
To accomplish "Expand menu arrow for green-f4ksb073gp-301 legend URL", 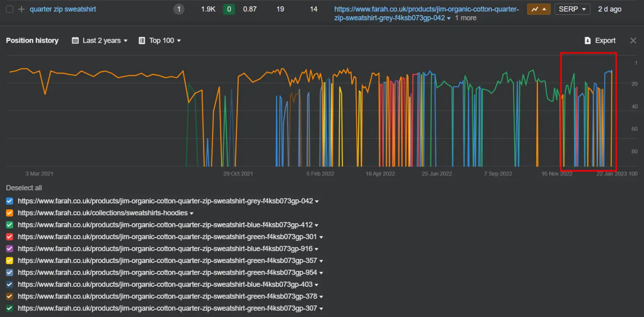I will pyautogui.click(x=321, y=237).
